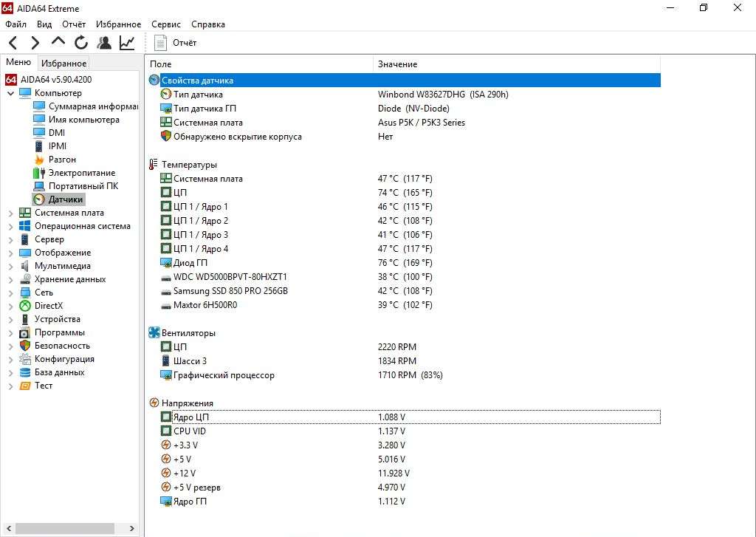Go forward with the right arrow toolbar icon
This screenshot has height=537, width=756.
[35, 43]
